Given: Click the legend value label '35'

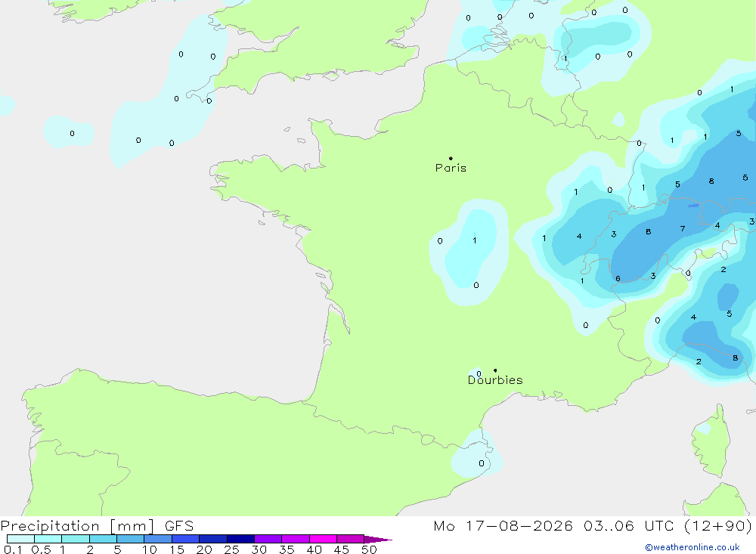Looking at the screenshot, I should [287, 549].
